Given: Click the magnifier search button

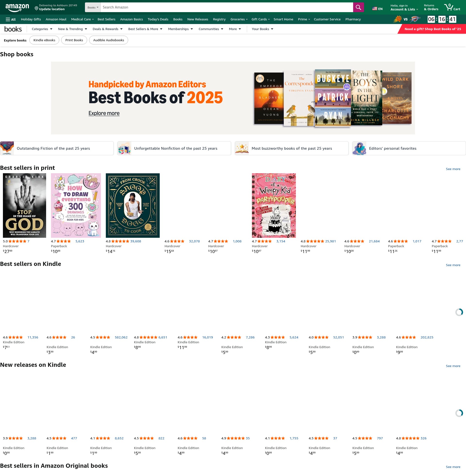Looking at the screenshot, I should point(358,7).
